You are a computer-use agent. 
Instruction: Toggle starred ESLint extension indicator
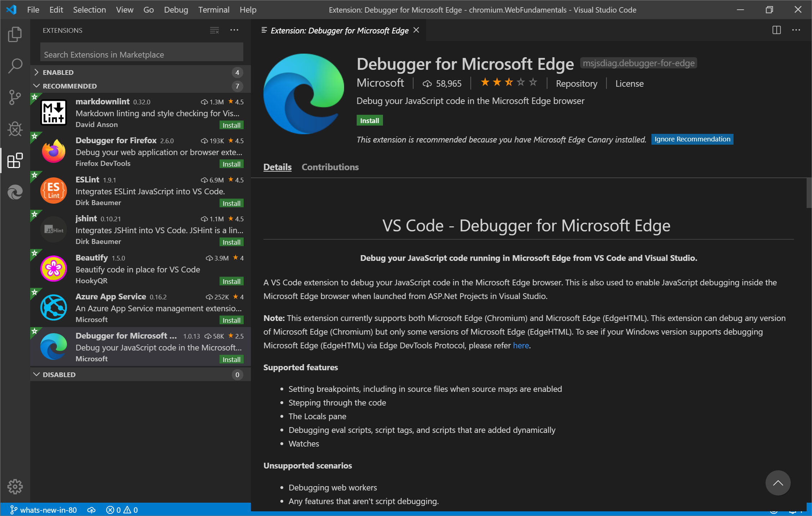38,178
